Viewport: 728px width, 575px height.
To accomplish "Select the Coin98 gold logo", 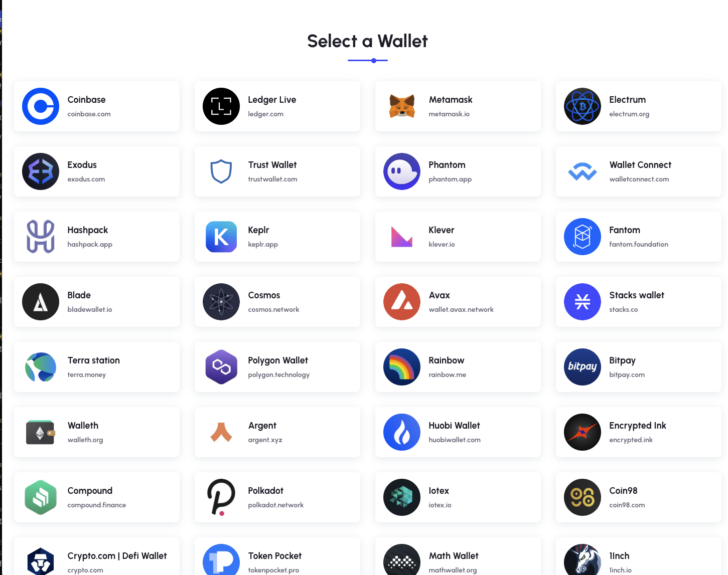I will click(x=583, y=497).
